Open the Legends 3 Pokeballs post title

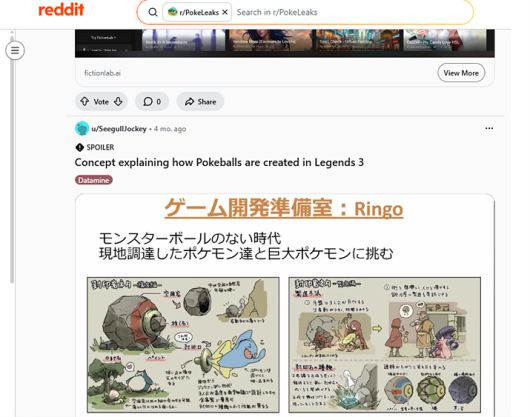pos(219,162)
